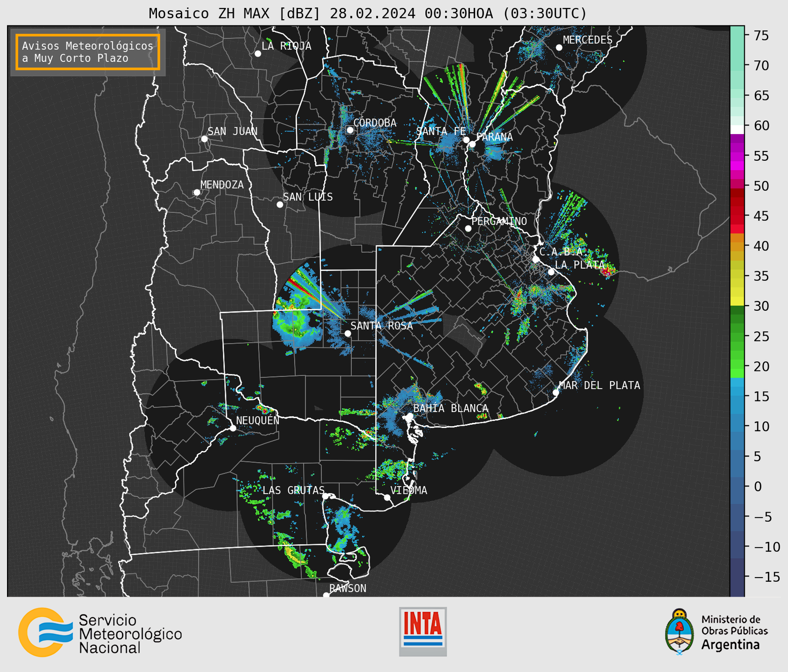The height and width of the screenshot is (672, 788).
Task: Click the MERCEDES label text
Action: pos(588,40)
